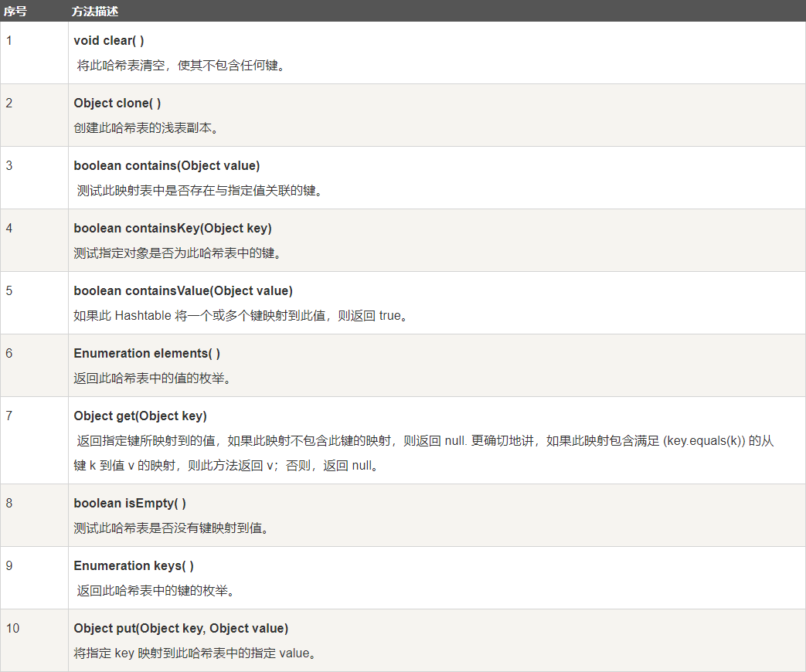Click row number 3 cell
Image resolution: width=806 pixels, height=672 pixels.
35,178
